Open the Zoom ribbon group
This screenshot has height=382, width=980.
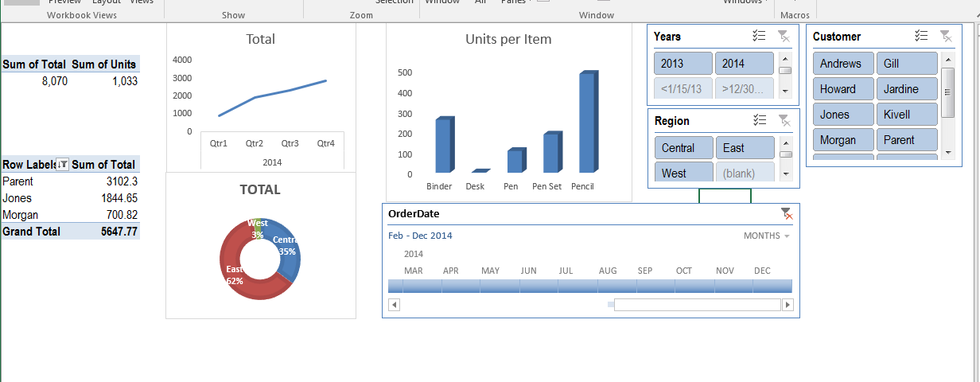coord(361,15)
